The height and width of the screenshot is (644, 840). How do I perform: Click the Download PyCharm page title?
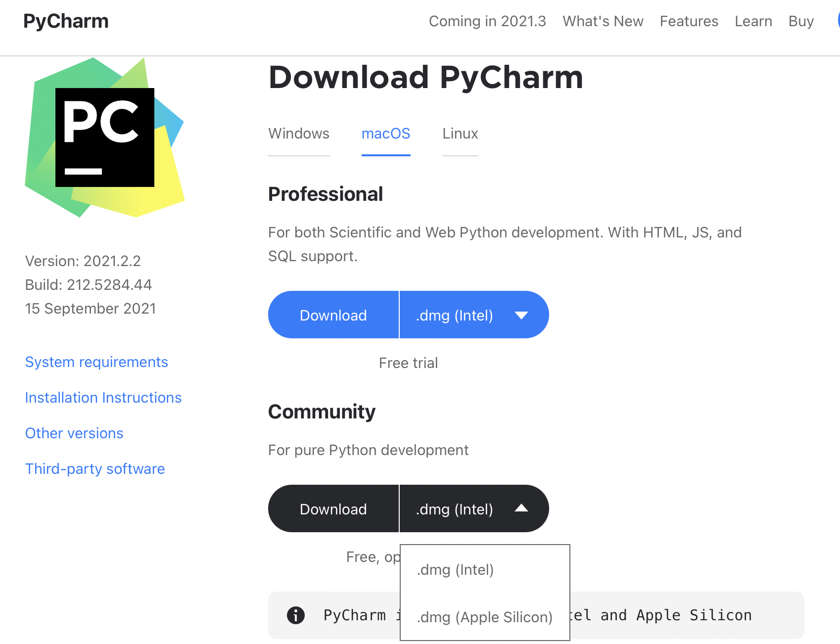(x=426, y=78)
